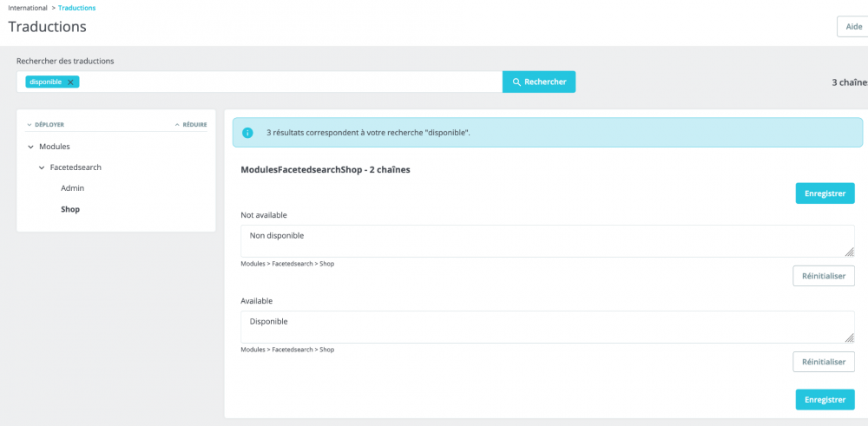The image size is (868, 426).
Task: Click the 'ModulesFacetedsearchShop - 2 chaînes' heading
Action: tap(325, 170)
